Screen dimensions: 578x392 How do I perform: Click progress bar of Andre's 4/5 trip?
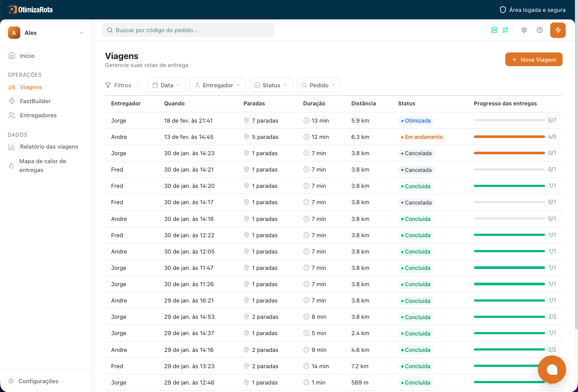point(509,137)
